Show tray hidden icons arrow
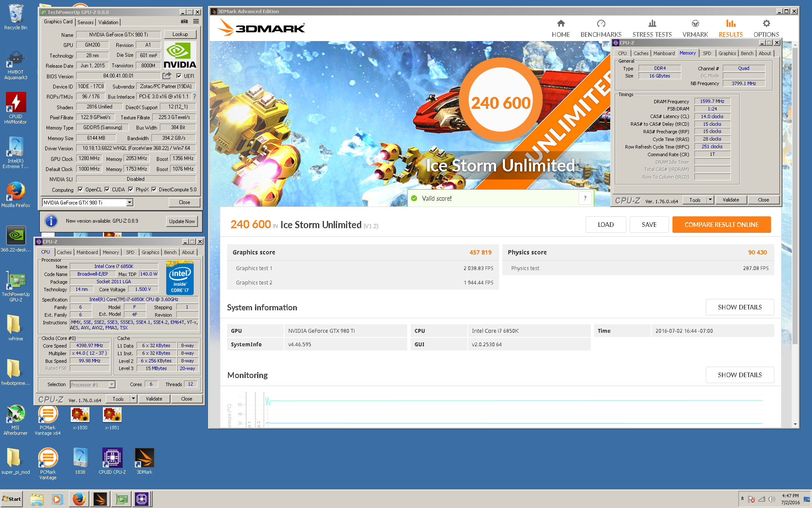Image resolution: width=812 pixels, height=508 pixels. pos(742,499)
